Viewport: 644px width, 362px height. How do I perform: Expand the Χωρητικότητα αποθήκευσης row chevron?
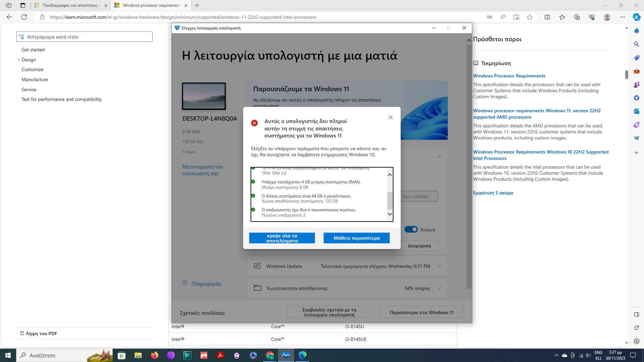coord(439,288)
